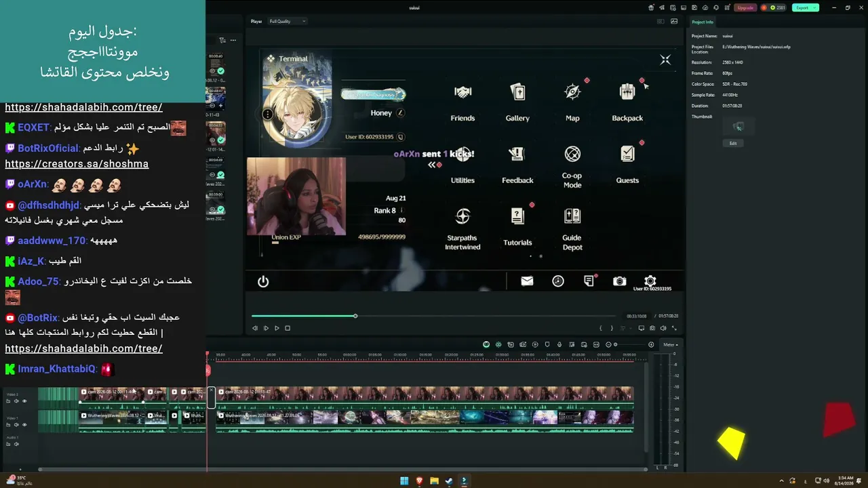The height and width of the screenshot is (488, 868).
Task: Click the picture icon right of the Player header
Action: (673, 21)
